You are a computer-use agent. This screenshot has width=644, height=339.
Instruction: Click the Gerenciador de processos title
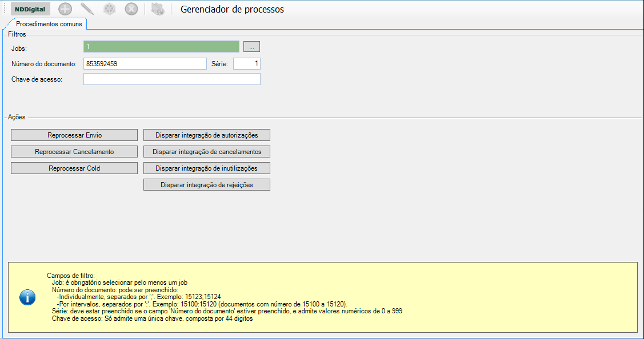point(232,10)
